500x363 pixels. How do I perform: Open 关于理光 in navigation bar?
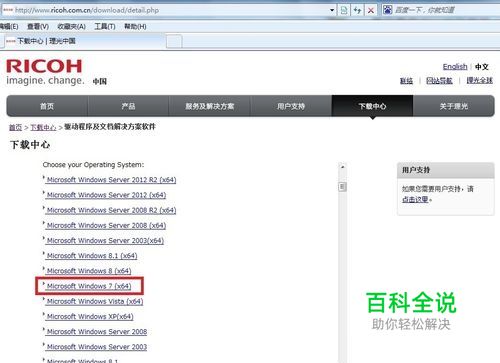click(x=454, y=106)
